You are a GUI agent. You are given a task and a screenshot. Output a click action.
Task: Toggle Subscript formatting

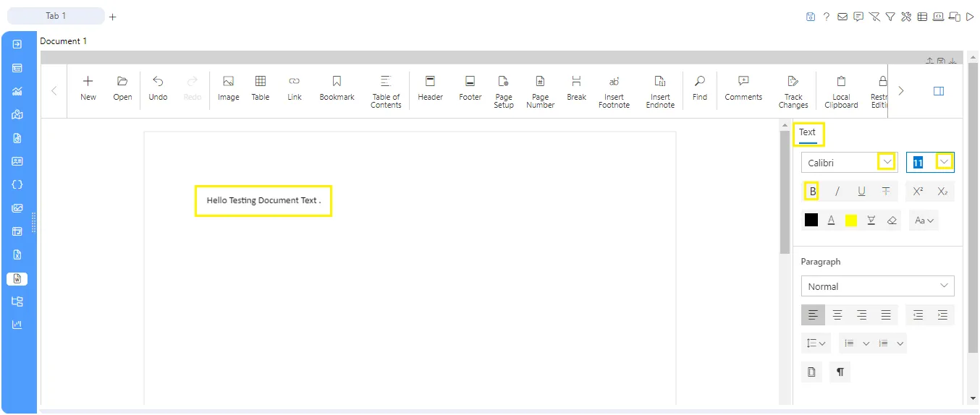(x=942, y=192)
